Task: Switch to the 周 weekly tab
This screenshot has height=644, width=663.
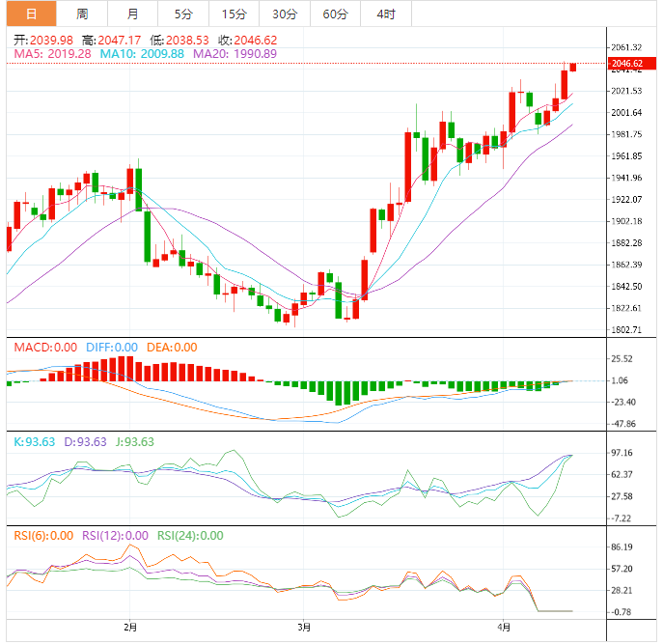Action: point(82,14)
